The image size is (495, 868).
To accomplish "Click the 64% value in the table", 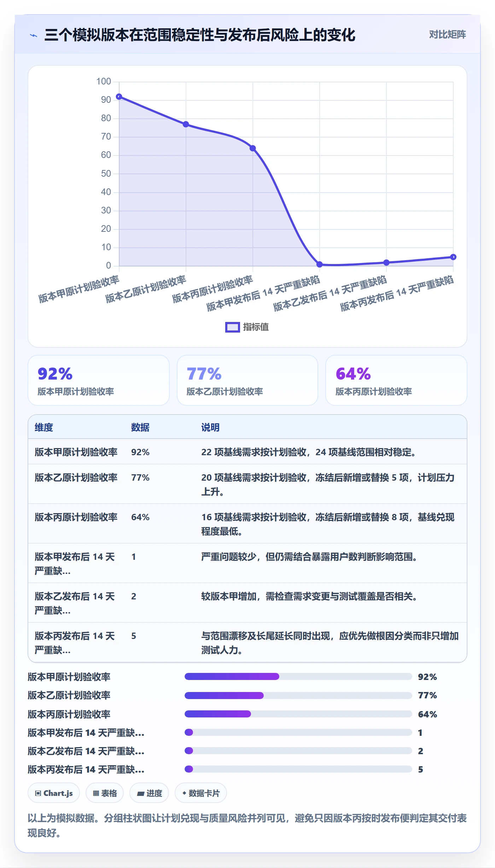I will [140, 517].
